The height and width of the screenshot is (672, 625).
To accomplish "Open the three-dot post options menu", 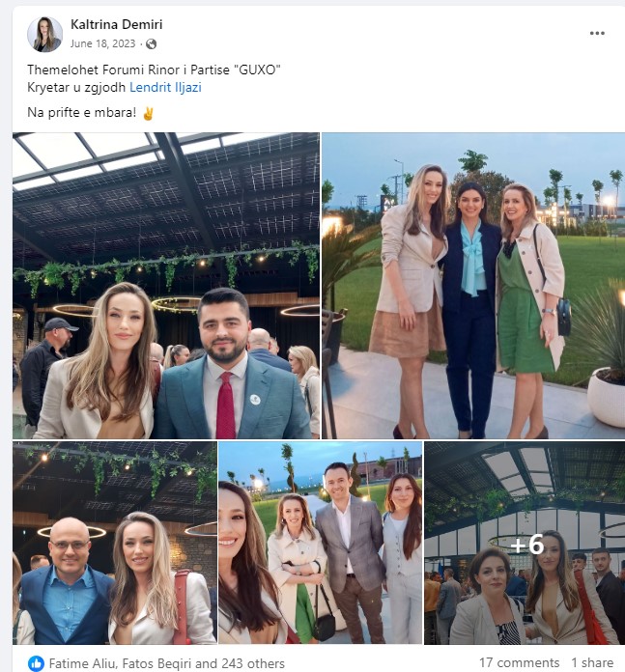I will [x=597, y=33].
